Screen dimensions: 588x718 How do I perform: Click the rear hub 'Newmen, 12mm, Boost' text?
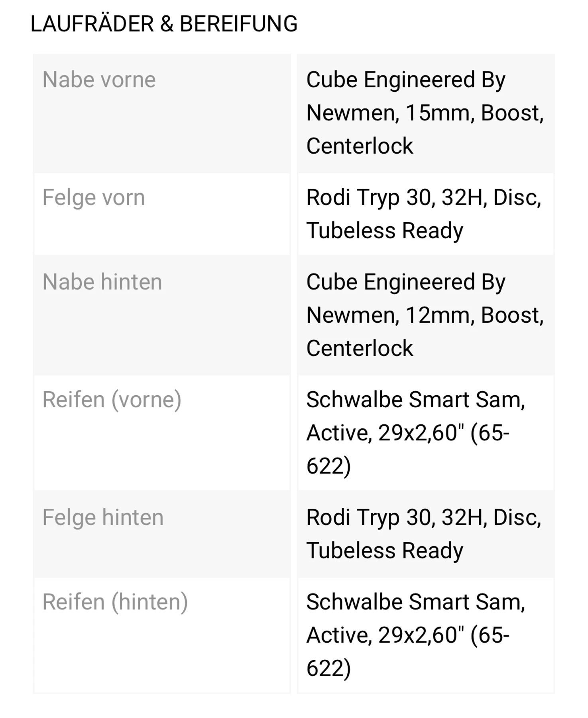click(425, 315)
